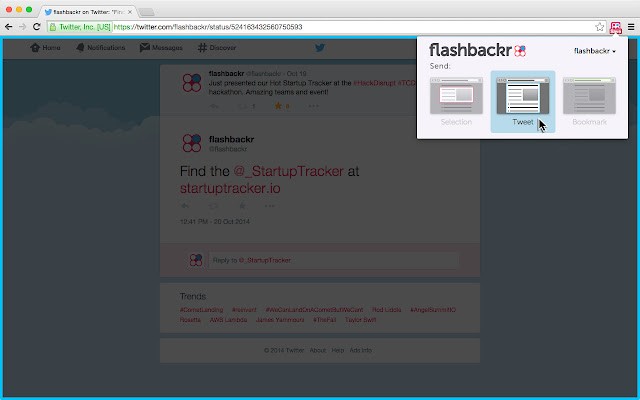Bookmark this page with the star icon

[x=600, y=27]
